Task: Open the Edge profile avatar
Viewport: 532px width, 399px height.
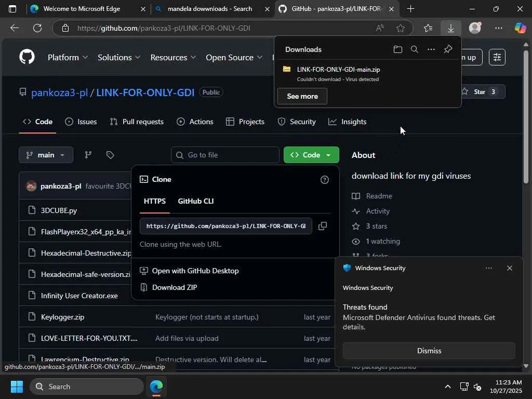Action: (x=475, y=28)
